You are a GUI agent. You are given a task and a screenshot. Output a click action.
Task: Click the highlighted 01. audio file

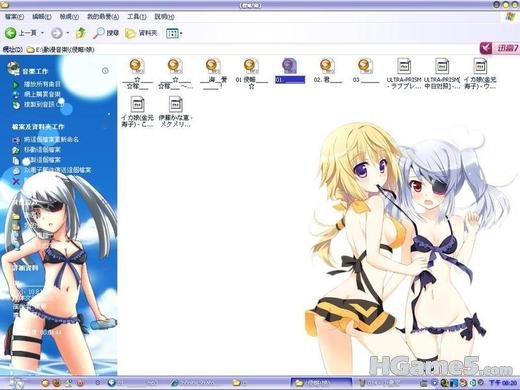tap(289, 71)
